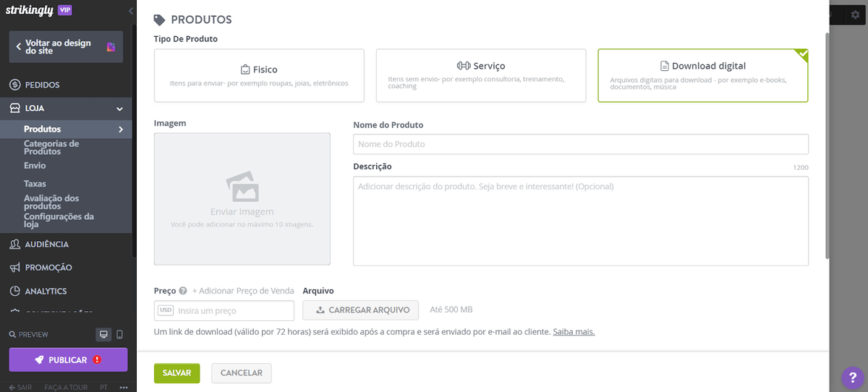Click Adicionar Preço de Venda
Screen dimensions: 868x392
tap(243, 291)
